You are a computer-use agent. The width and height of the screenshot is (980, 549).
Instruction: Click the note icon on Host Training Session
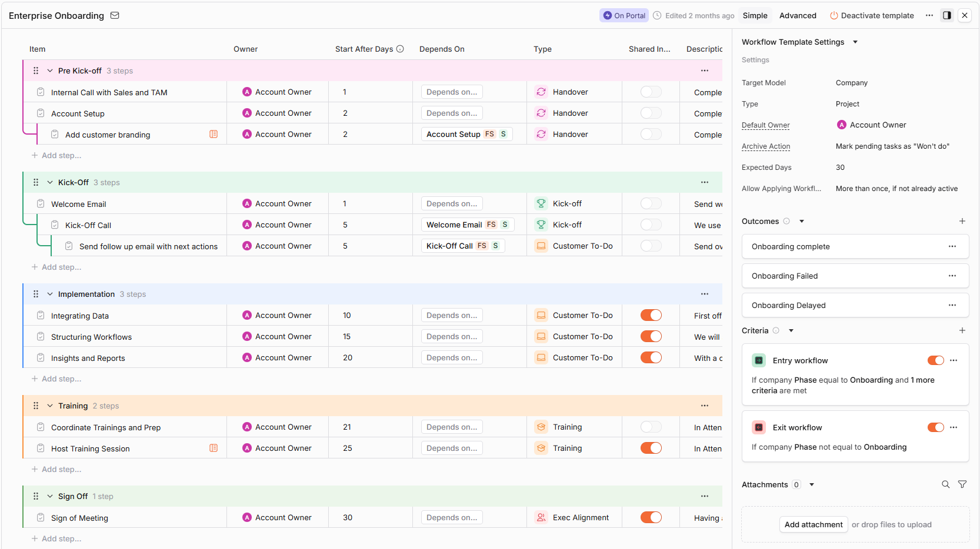[x=214, y=448]
